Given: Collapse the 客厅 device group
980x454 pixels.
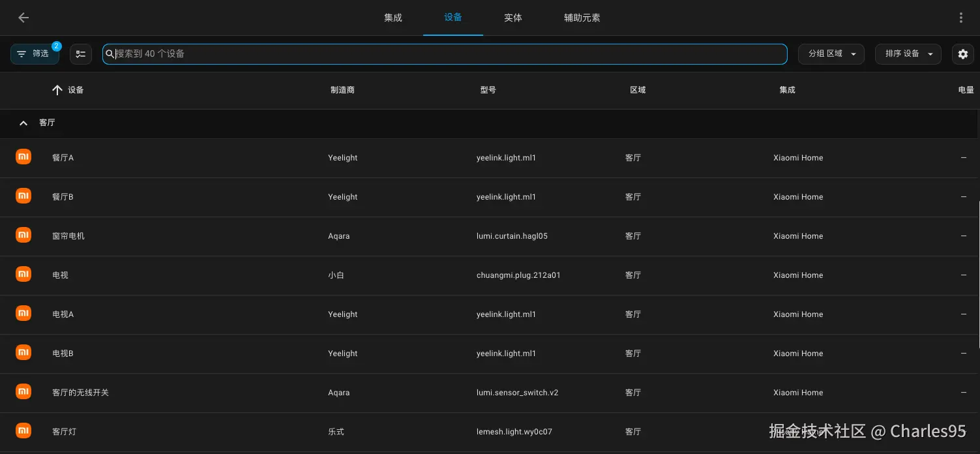Looking at the screenshot, I should click(23, 123).
